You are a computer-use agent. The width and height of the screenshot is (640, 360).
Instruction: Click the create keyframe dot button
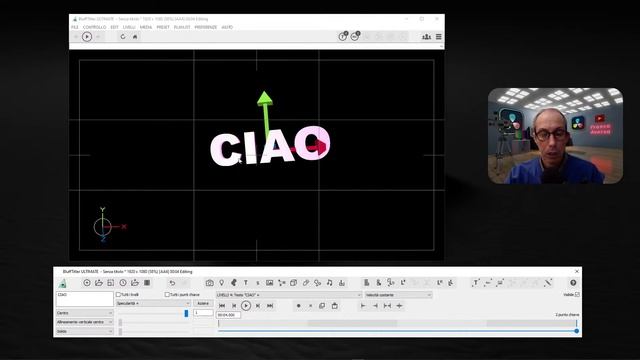tap(298, 306)
